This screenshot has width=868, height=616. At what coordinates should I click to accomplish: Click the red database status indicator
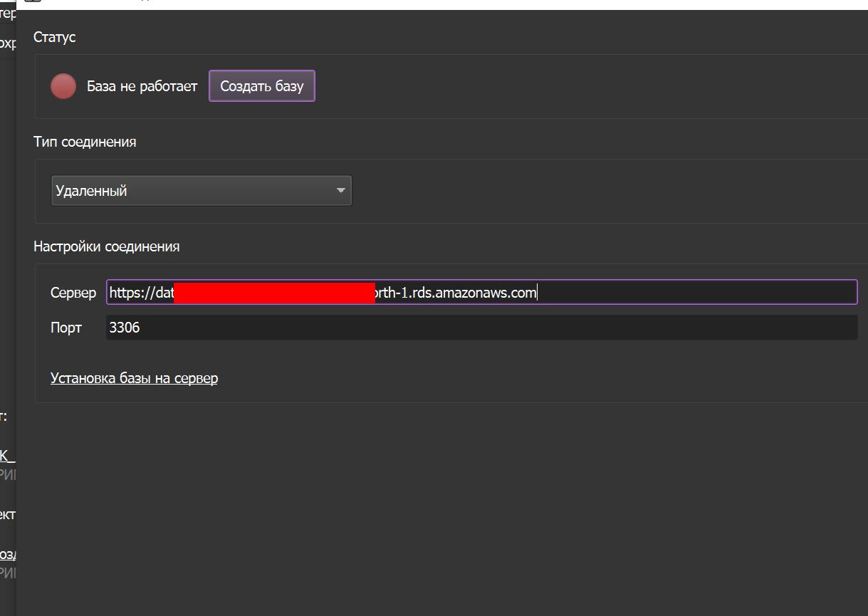click(x=63, y=86)
